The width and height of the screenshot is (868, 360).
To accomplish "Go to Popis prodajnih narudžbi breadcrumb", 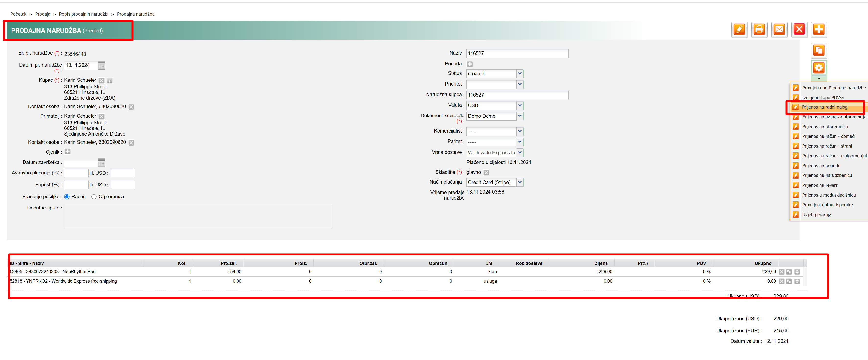I will pyautogui.click(x=83, y=14).
